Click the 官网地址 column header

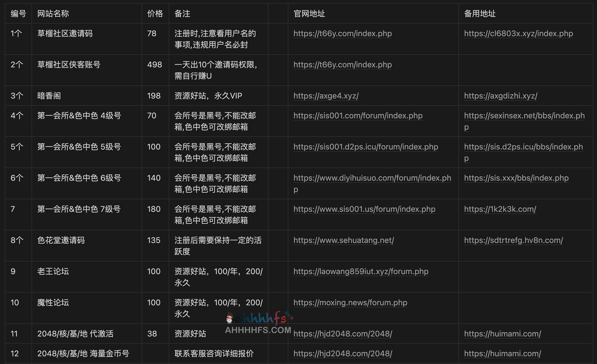coord(309,14)
